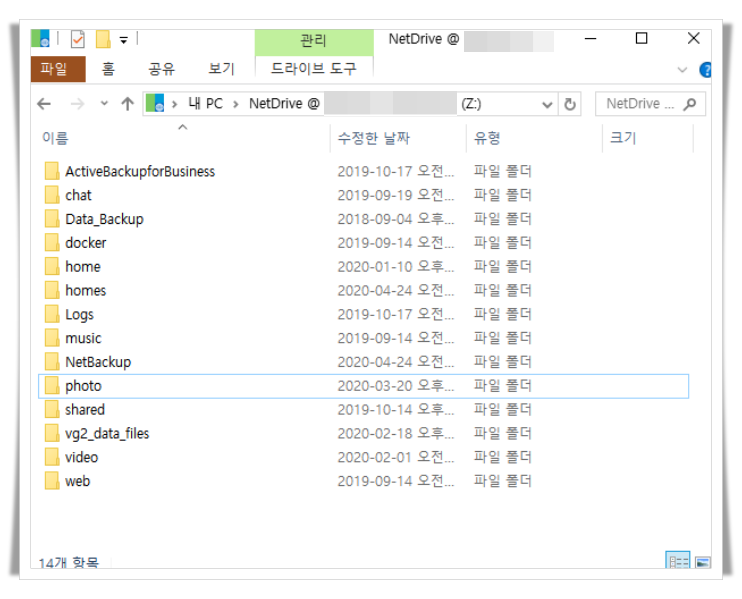Click the vg2_data_files name text
The width and height of the screenshot is (742, 599).
click(x=107, y=433)
